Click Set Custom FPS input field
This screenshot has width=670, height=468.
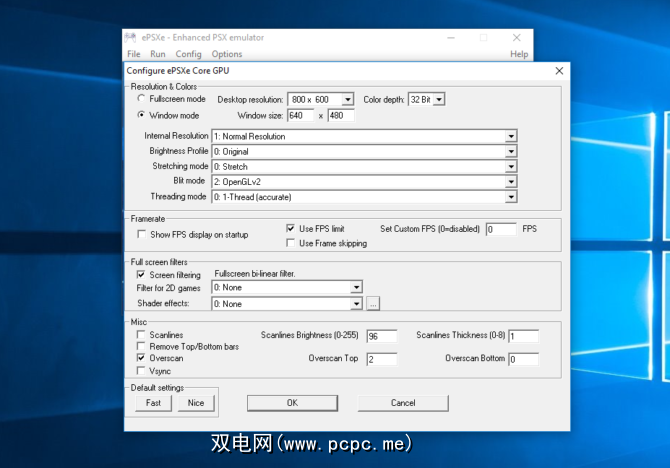[x=501, y=230]
